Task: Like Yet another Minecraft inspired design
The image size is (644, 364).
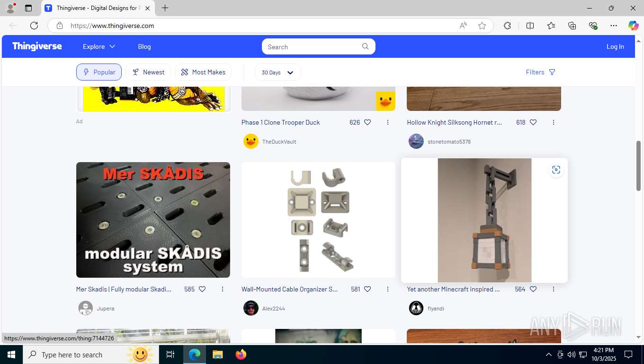Action: [x=533, y=289]
